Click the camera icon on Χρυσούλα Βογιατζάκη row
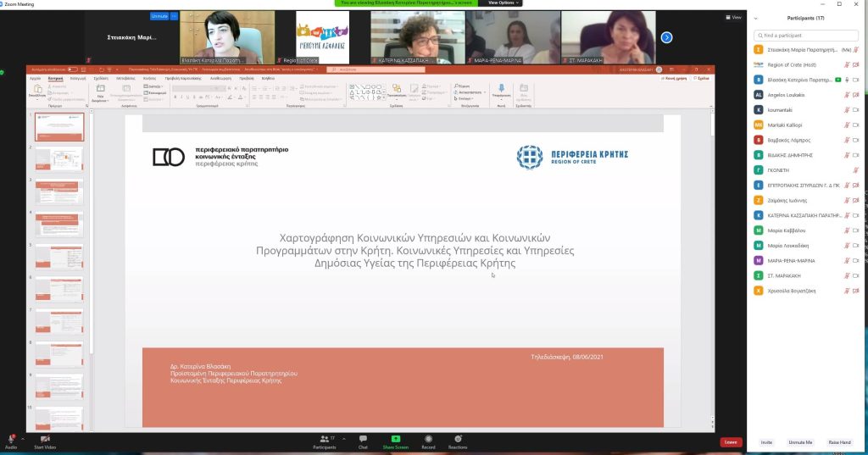 856,291
